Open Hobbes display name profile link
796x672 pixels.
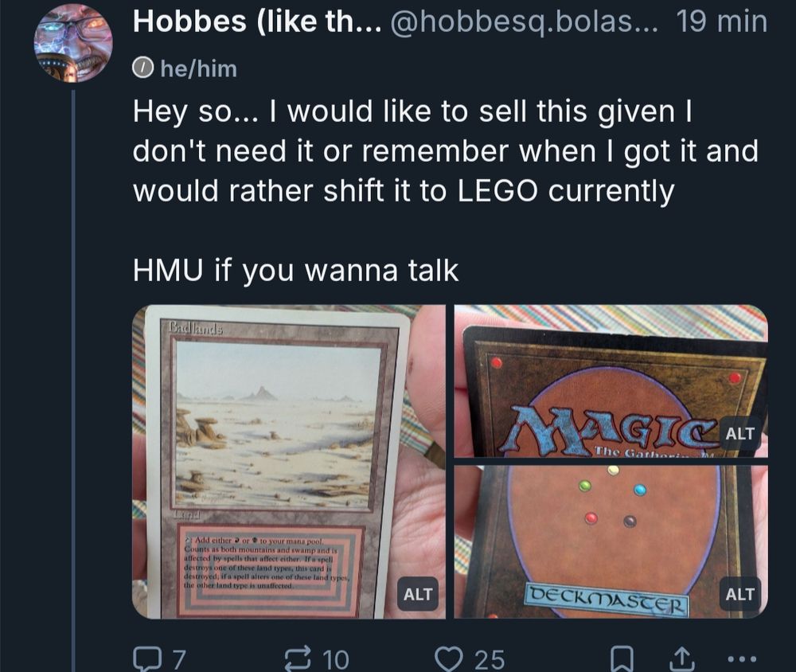pos(257,21)
